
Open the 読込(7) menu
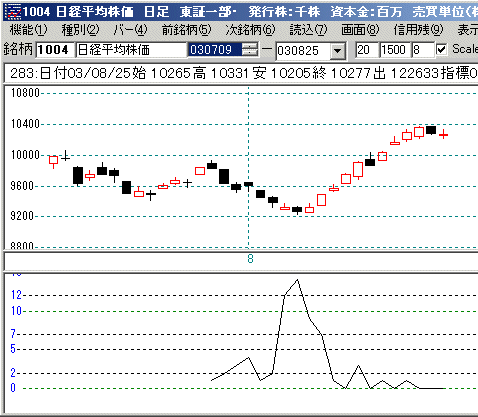click(x=308, y=30)
